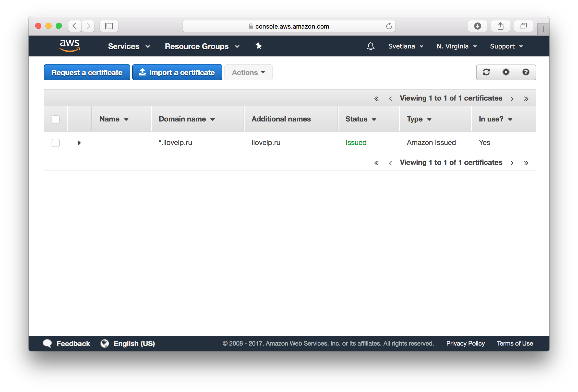
Task: Click the AWS logo to go home
Action: (70, 46)
